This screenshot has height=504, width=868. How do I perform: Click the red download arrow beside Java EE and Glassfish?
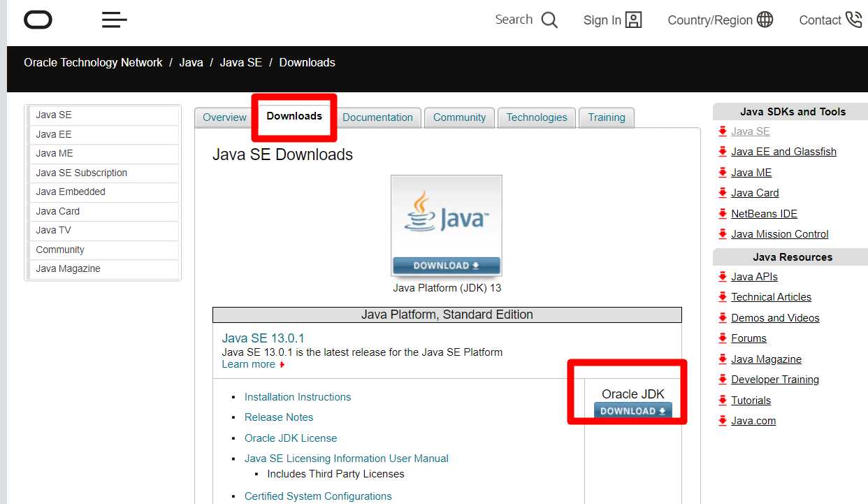(723, 152)
